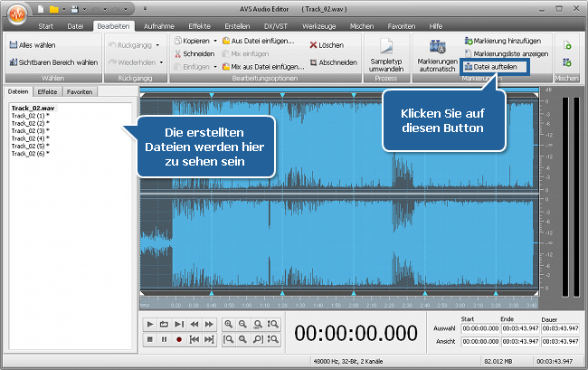Click Markierungen automatisch icon
The width and height of the screenshot is (588, 370).
[438, 46]
